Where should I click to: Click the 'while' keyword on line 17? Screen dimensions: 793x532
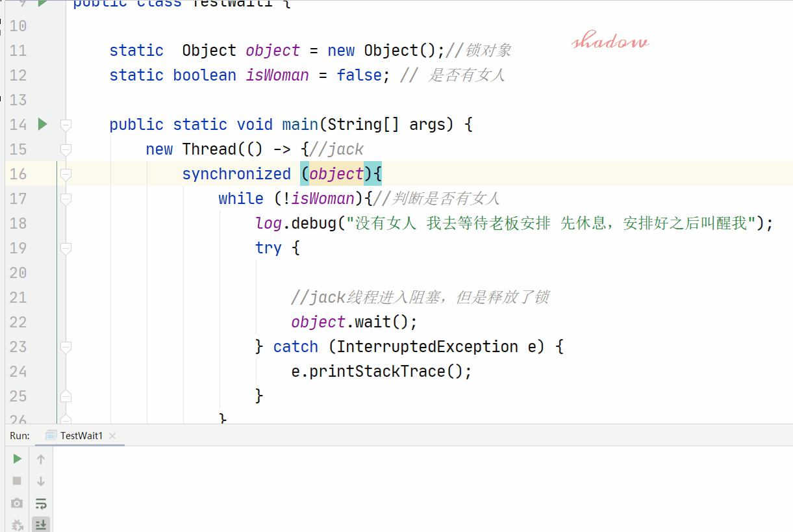241,199
